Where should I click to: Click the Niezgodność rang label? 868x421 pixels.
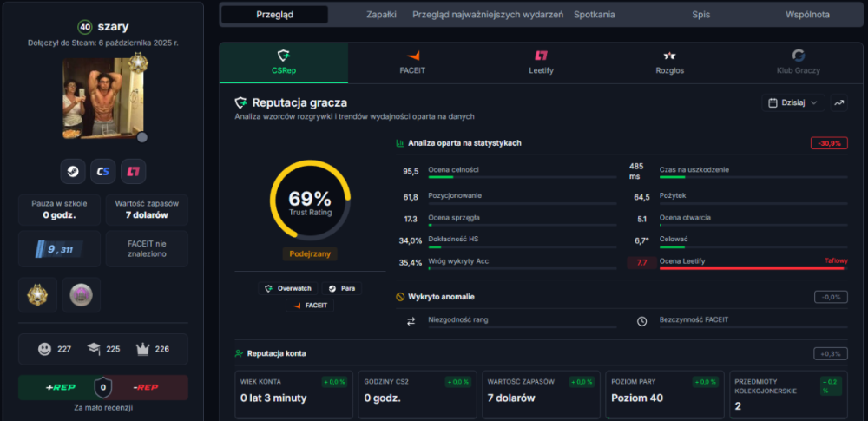tap(458, 319)
